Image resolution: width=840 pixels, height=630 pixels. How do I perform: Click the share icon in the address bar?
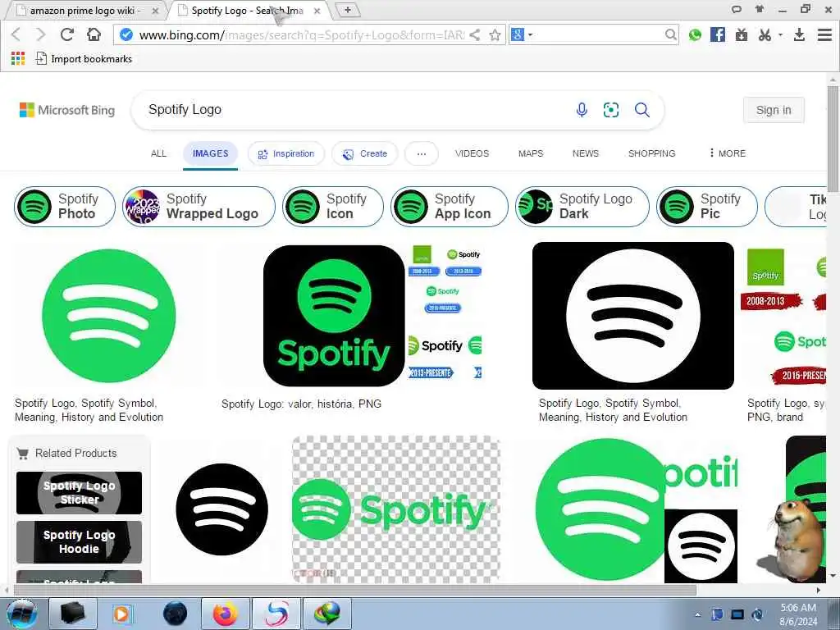(475, 34)
